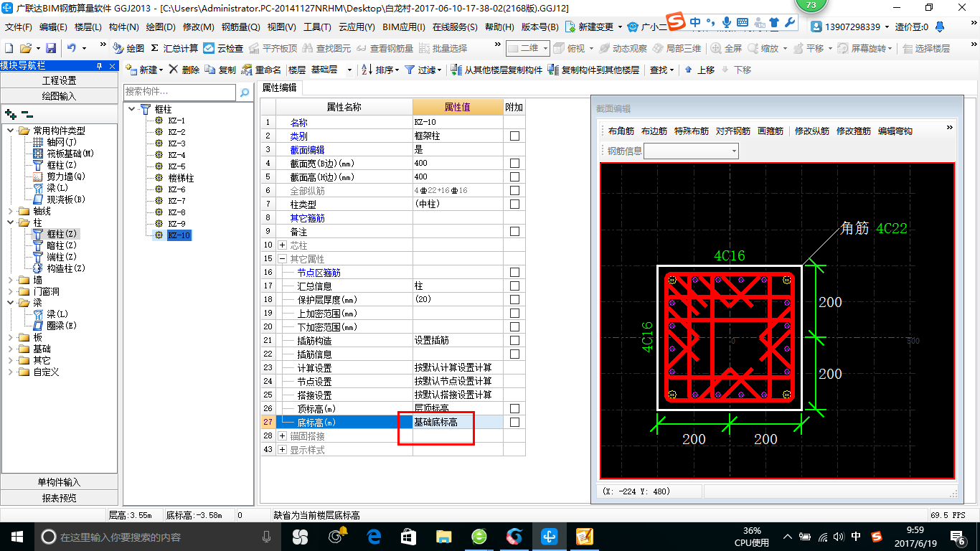Open the 工具(T) menu
Image resolution: width=980 pixels, height=551 pixels.
pyautogui.click(x=317, y=27)
